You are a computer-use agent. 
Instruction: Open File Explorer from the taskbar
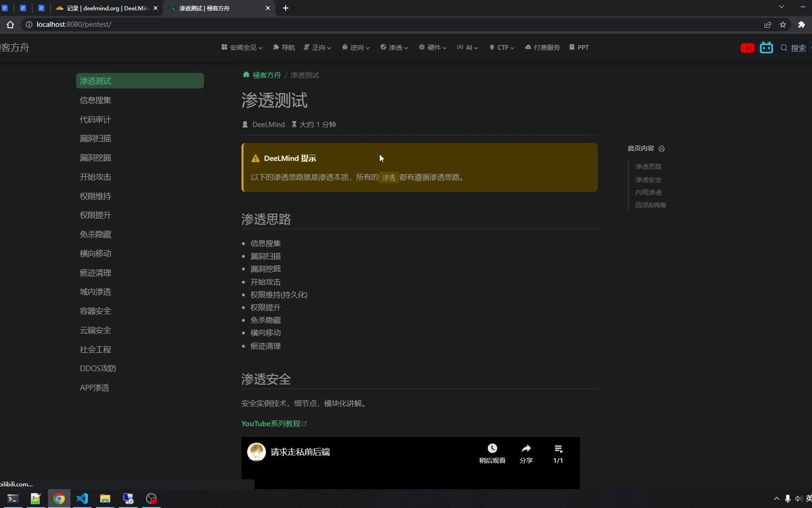click(x=105, y=499)
